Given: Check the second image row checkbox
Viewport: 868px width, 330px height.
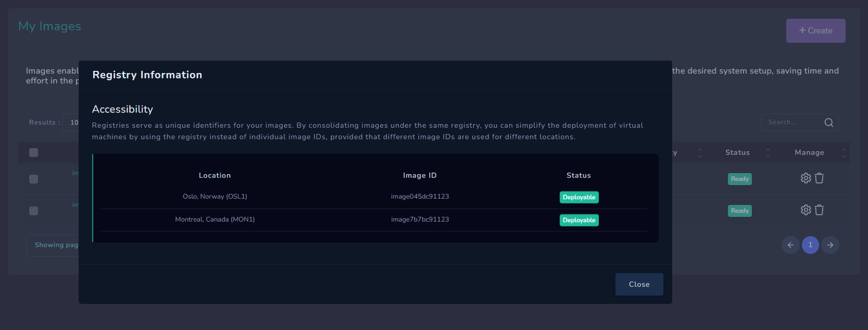Looking at the screenshot, I should point(34,211).
